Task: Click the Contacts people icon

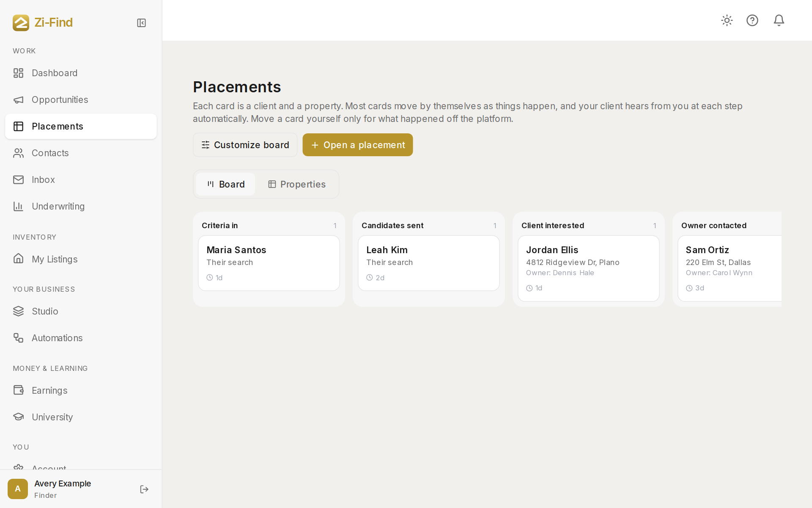Action: click(x=18, y=153)
